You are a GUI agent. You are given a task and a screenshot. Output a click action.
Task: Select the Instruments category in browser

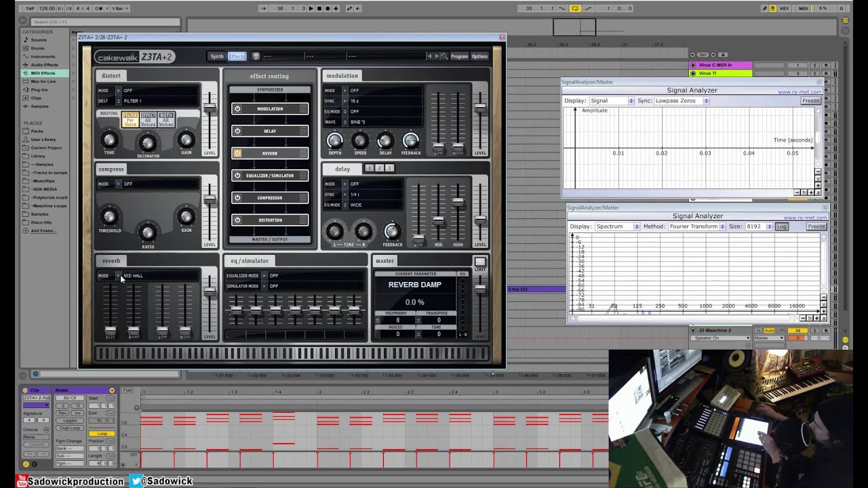coord(43,56)
